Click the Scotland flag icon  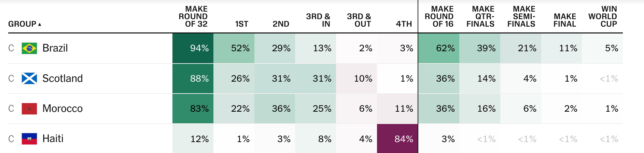pyautogui.click(x=29, y=78)
